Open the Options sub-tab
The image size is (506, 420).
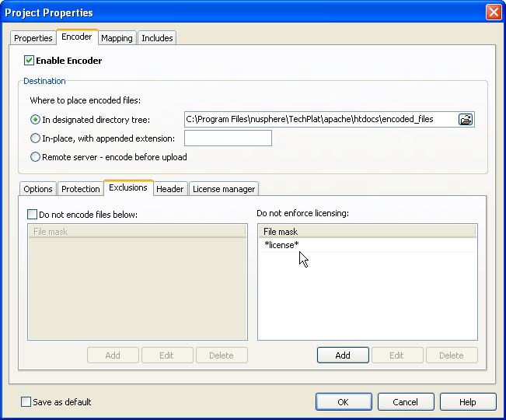click(37, 189)
